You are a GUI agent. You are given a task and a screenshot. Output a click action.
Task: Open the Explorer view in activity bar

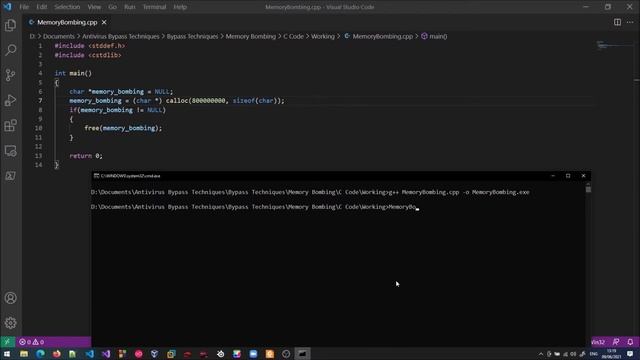click(x=11, y=25)
